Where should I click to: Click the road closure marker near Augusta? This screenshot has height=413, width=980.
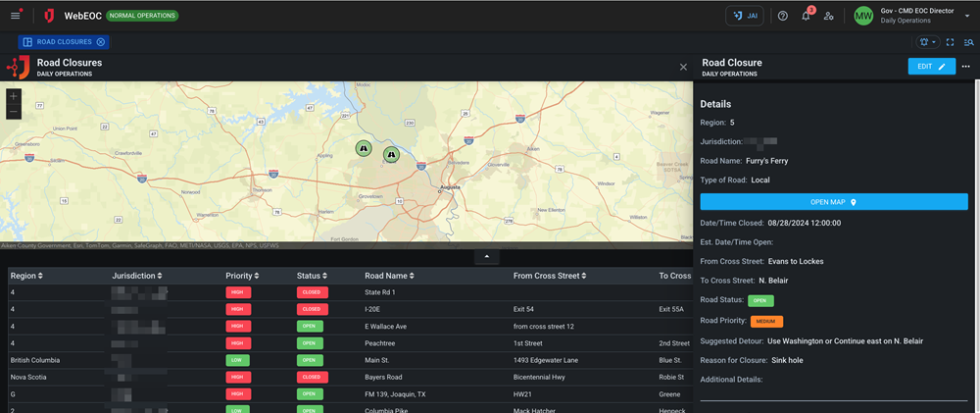pyautogui.click(x=391, y=154)
